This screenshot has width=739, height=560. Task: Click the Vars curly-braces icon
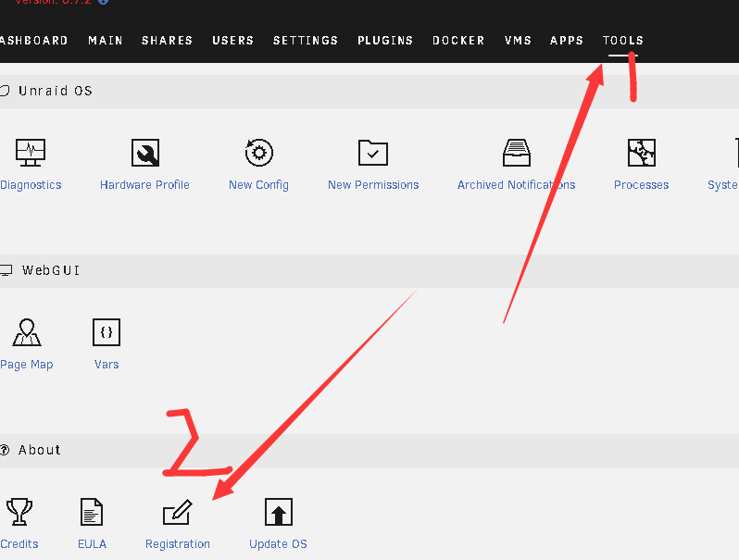[106, 332]
